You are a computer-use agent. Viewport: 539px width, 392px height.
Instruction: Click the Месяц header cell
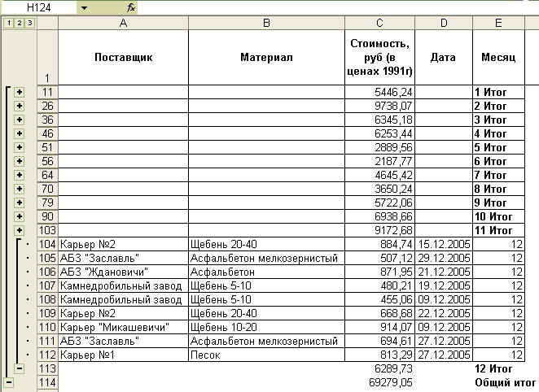point(498,57)
